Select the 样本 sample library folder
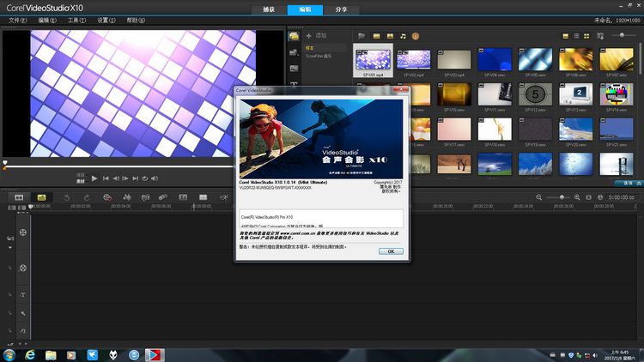644x362 pixels. pos(309,48)
